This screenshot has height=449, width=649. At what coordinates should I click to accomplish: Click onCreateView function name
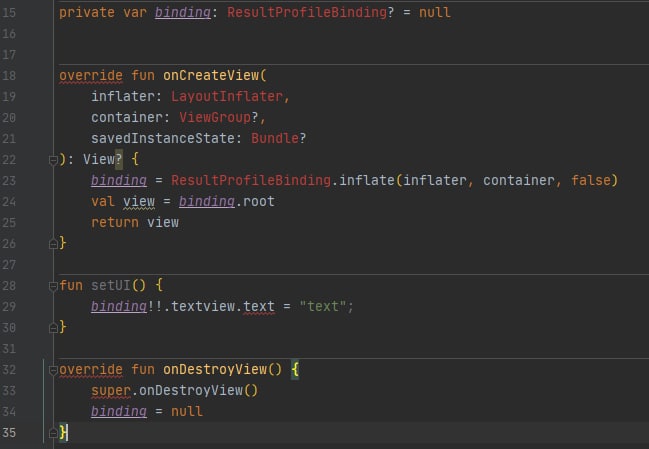211,75
